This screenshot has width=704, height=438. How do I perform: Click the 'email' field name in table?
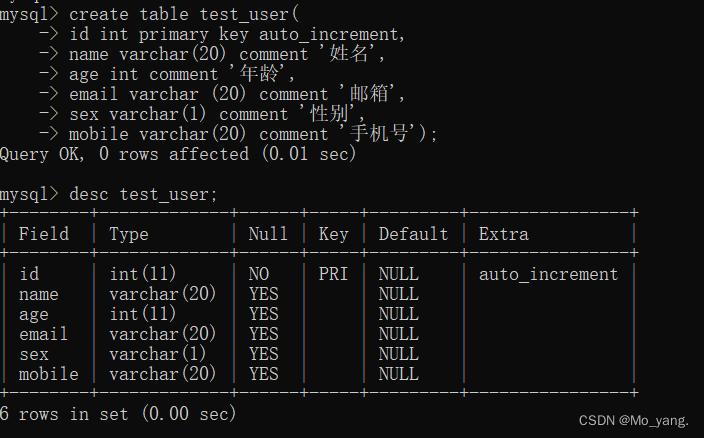coord(44,334)
